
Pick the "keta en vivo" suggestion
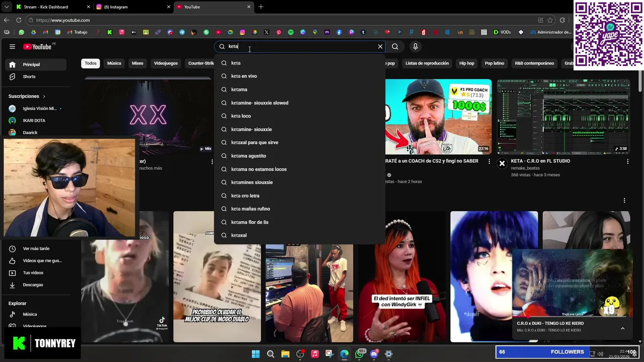[x=300, y=76]
